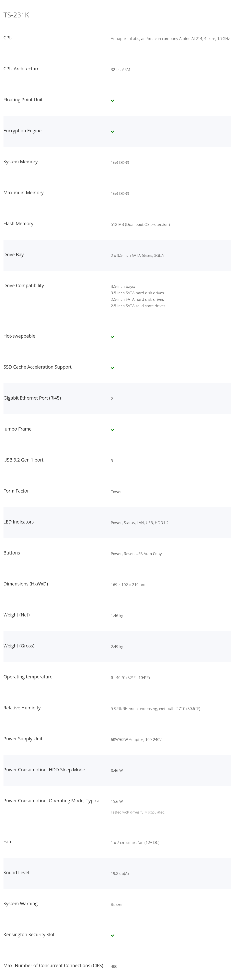This screenshot has height=980, width=231.
Task: Select the Gigabit Ethernet Port (RJ45) label
Action: 32,398
